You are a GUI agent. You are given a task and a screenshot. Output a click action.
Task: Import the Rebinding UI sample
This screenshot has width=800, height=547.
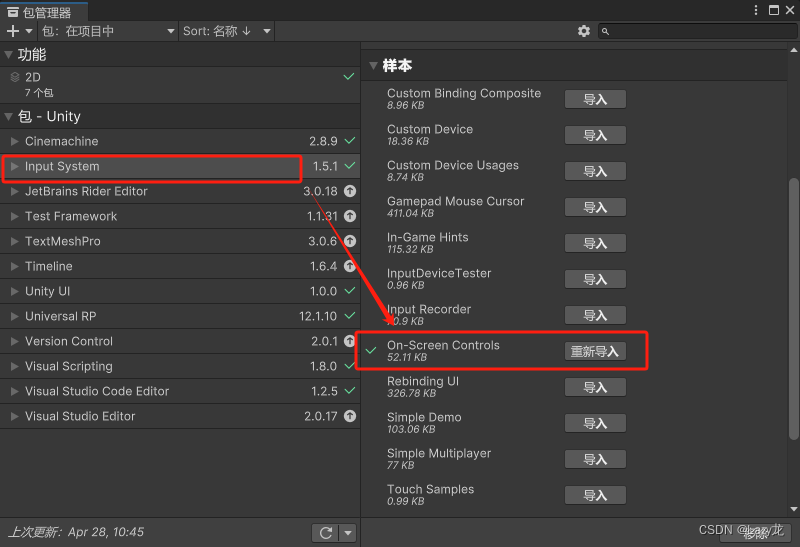595,387
